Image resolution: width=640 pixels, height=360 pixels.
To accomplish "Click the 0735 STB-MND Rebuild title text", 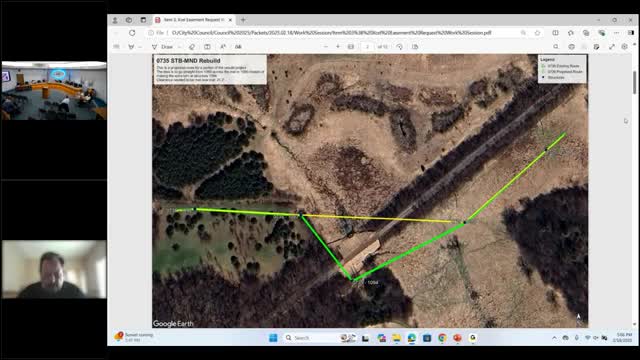I will 188,60.
